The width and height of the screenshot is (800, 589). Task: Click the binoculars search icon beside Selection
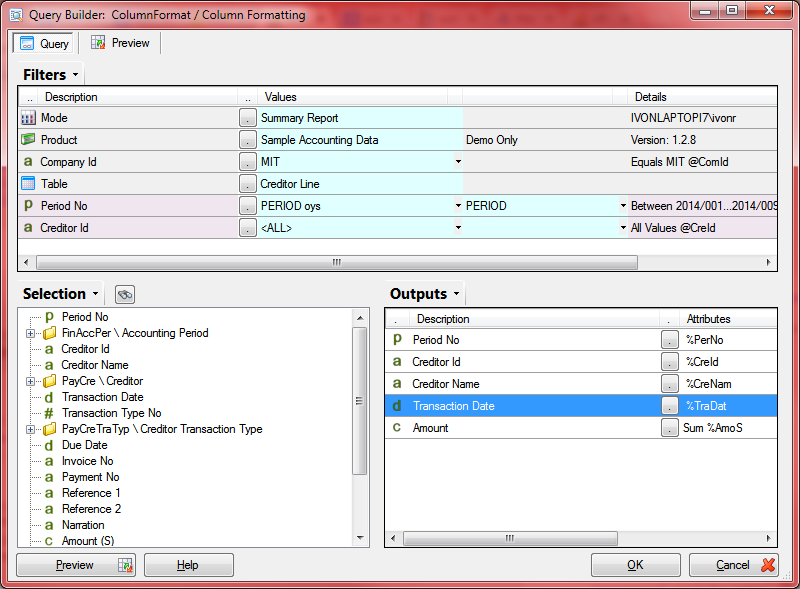pos(125,294)
